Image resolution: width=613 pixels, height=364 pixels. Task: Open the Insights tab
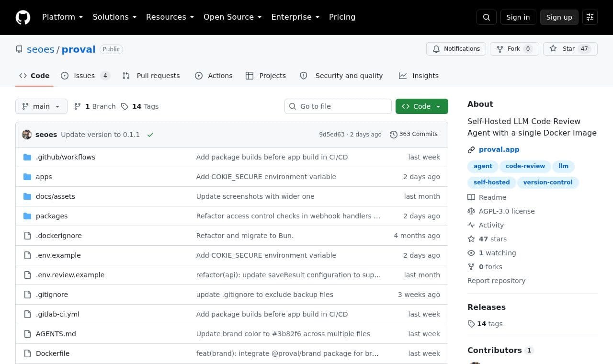pos(419,76)
